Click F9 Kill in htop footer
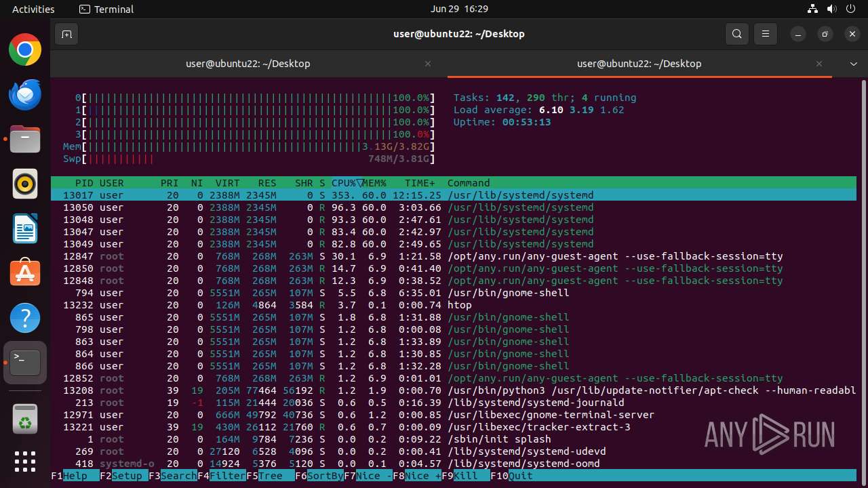The height and width of the screenshot is (488, 868). click(x=466, y=476)
